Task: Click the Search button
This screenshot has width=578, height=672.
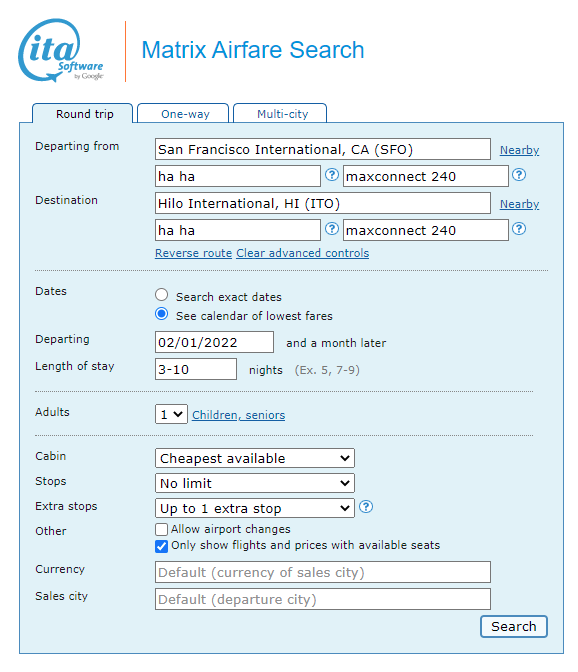Action: coord(514,626)
